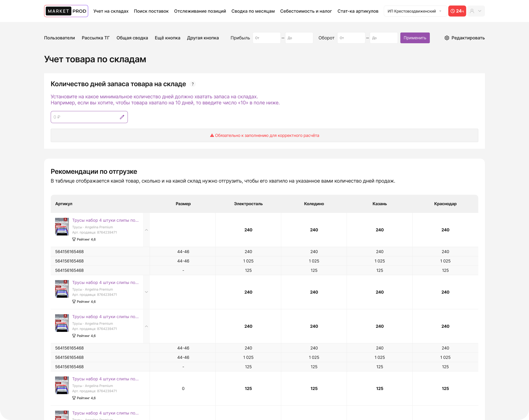Expand the second product row chevron

tap(146, 292)
